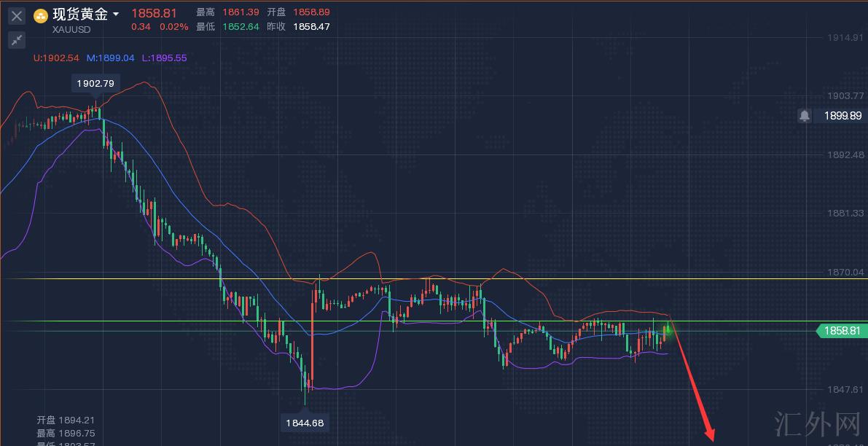The height and width of the screenshot is (446, 868).
Task: Click the M:1899.04 middle band indicator label
Action: pos(110,58)
